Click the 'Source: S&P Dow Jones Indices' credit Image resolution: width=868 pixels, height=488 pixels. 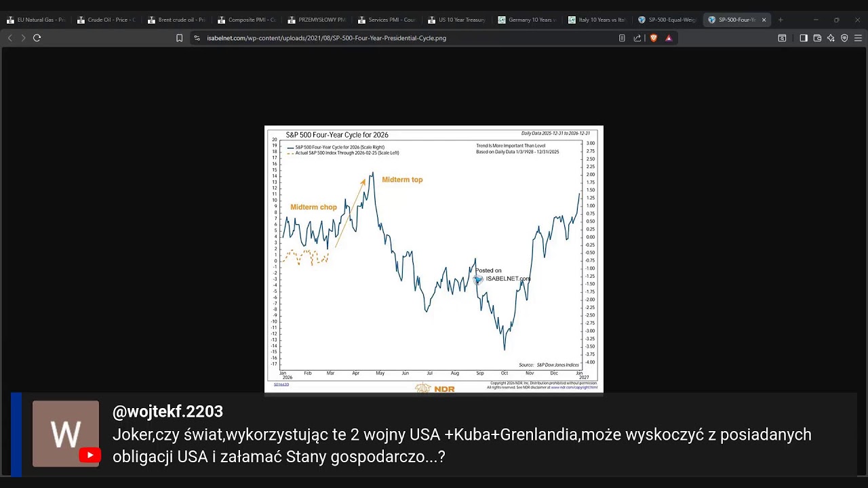click(x=549, y=365)
